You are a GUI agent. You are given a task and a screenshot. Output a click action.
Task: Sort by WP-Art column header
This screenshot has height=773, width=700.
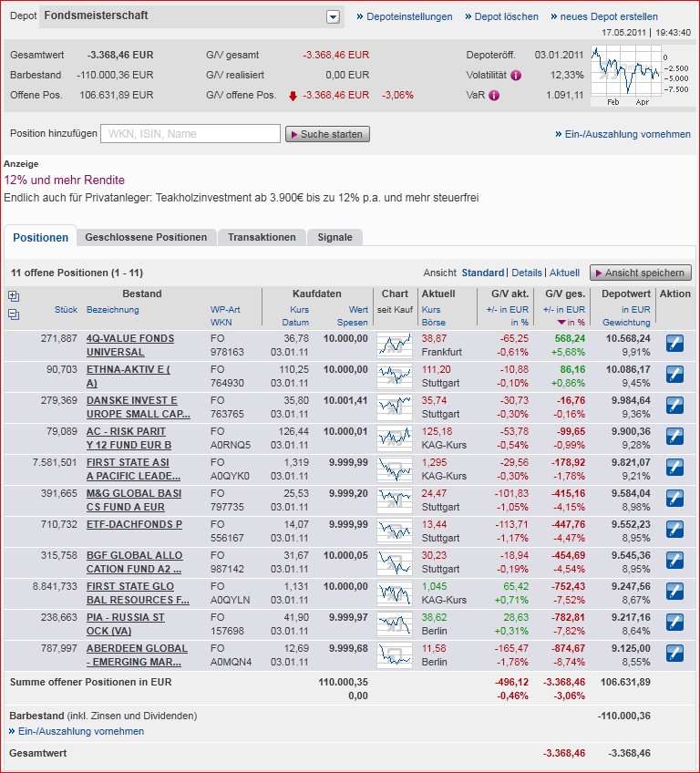225,310
